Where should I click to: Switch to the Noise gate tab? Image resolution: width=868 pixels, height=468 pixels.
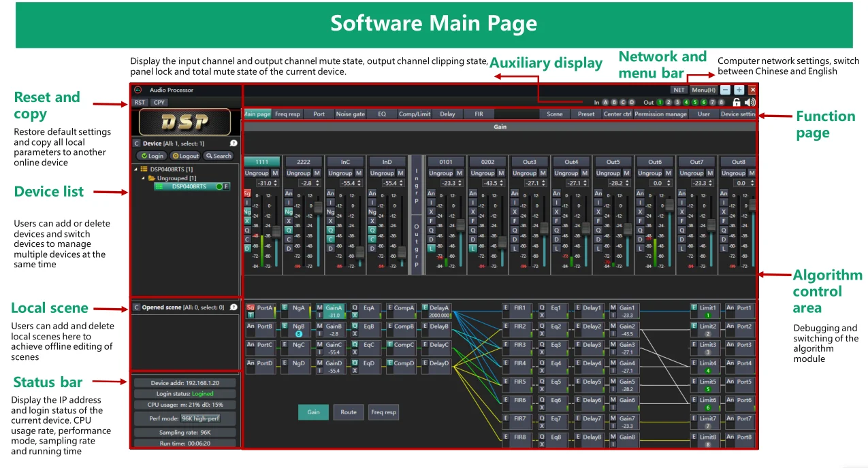pyautogui.click(x=350, y=114)
